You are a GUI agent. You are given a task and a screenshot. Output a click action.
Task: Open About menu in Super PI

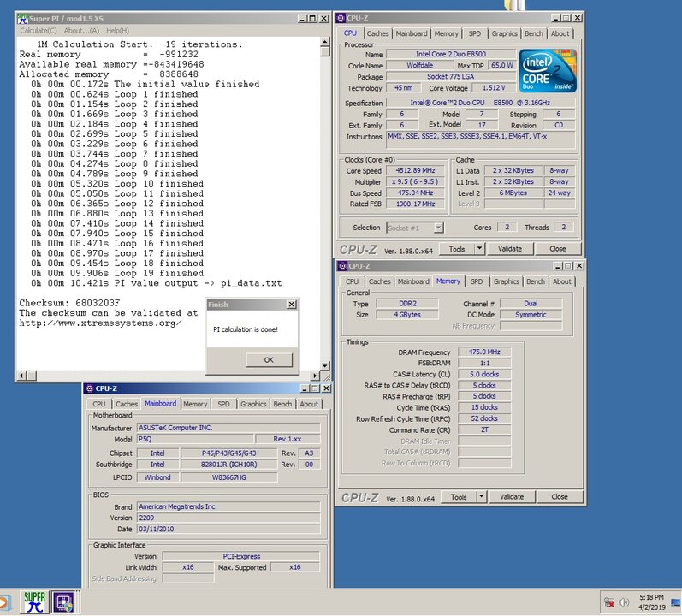tap(81, 31)
